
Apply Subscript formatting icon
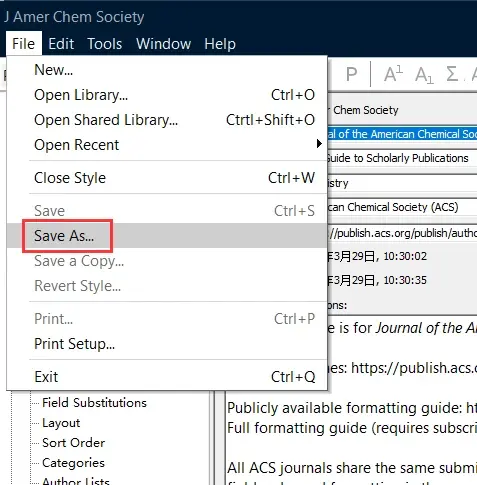click(x=424, y=75)
